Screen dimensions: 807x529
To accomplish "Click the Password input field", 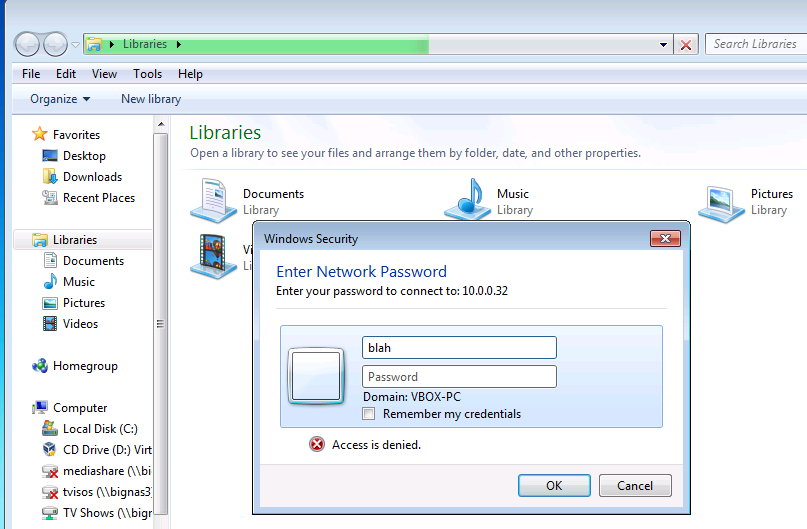I will click(x=459, y=377).
